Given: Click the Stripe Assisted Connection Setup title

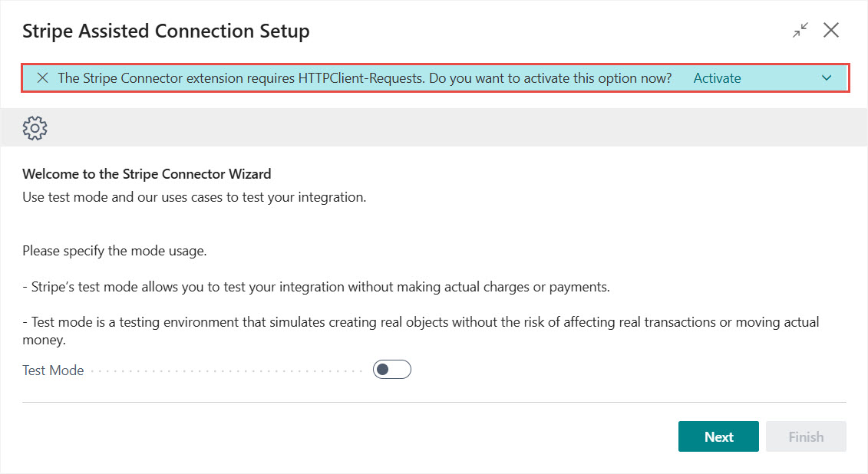Looking at the screenshot, I should [x=166, y=31].
